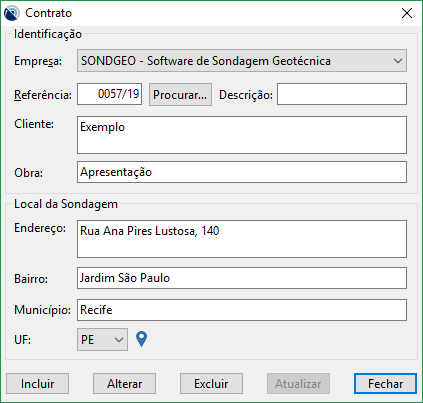Click the blue map pin location icon
Viewport: 423px width, 403px height.
pos(142,339)
